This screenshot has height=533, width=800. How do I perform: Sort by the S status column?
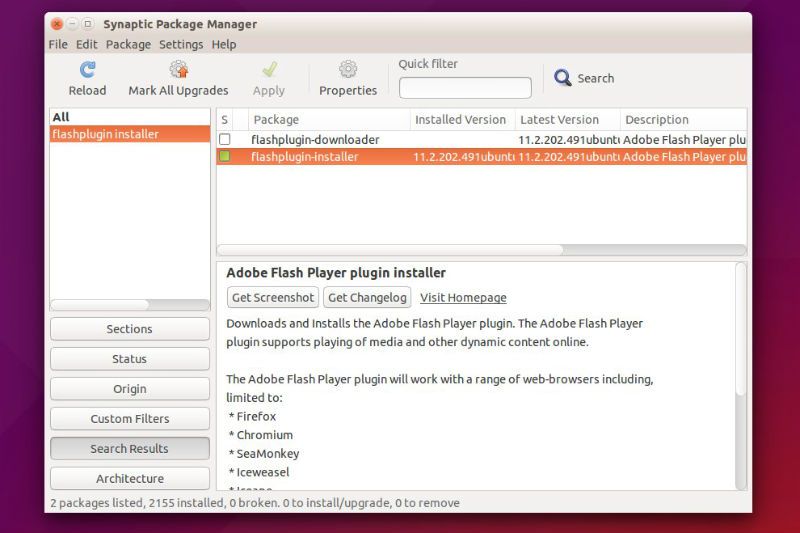click(x=224, y=120)
